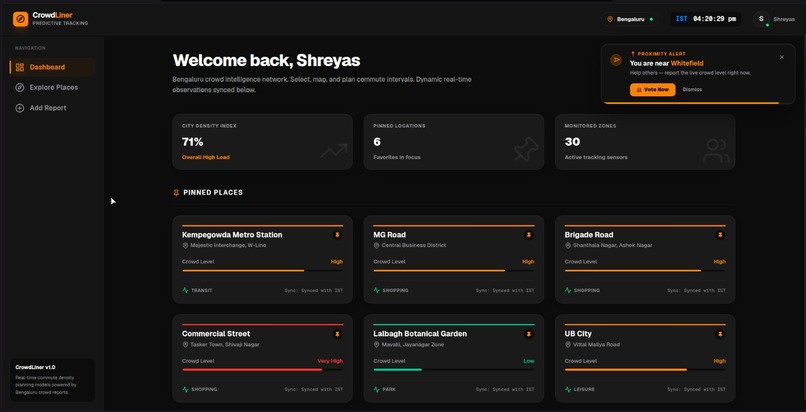Open the Commercial Street card title
The height and width of the screenshot is (412, 806).
pos(218,334)
